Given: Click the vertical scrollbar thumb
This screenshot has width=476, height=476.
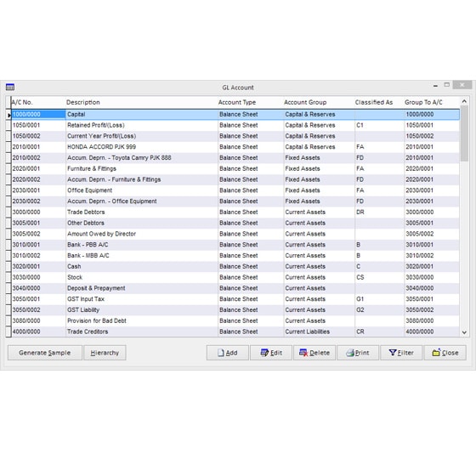Looking at the screenshot, I should pos(464,133).
